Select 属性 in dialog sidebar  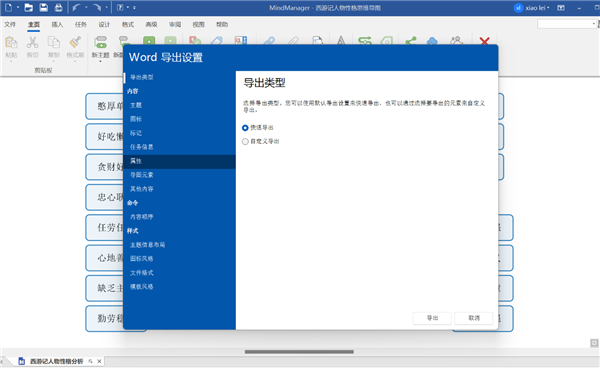point(179,161)
